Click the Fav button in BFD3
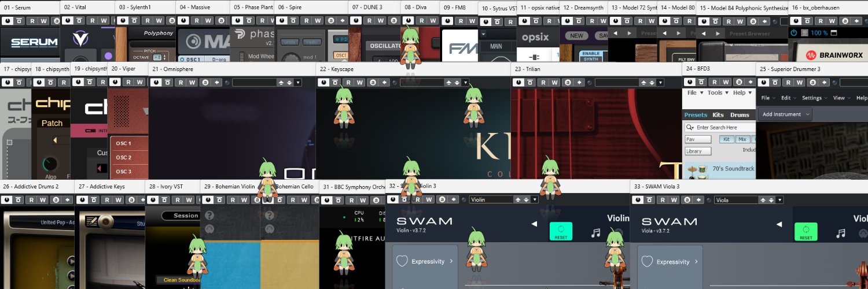The width and height of the screenshot is (868, 289). pos(698,139)
